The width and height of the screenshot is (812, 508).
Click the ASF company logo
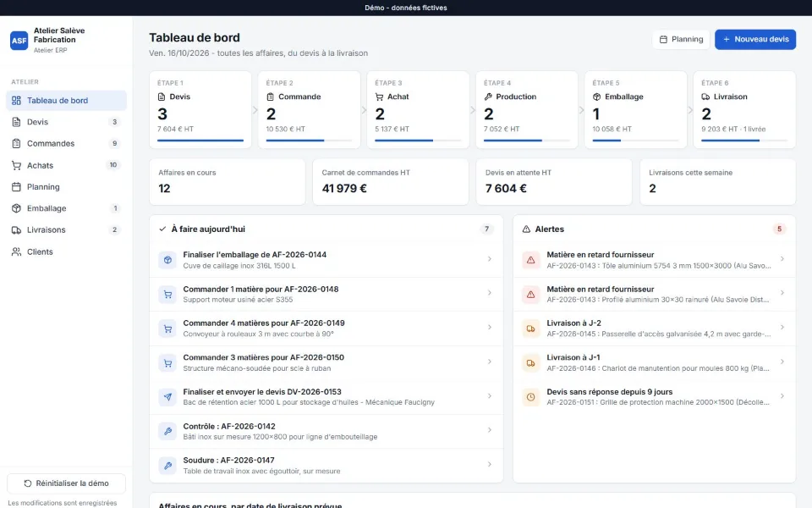[19, 41]
